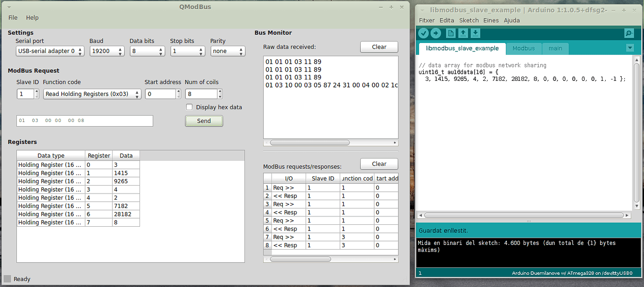The image size is (644, 287).
Task: Create a new sketch with the document icon
Action: (x=450, y=33)
